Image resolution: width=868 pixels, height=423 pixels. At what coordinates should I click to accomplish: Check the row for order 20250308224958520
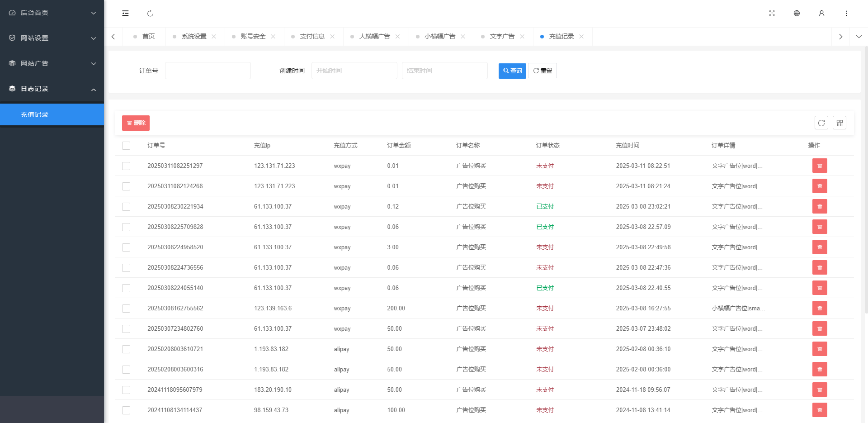click(x=126, y=247)
